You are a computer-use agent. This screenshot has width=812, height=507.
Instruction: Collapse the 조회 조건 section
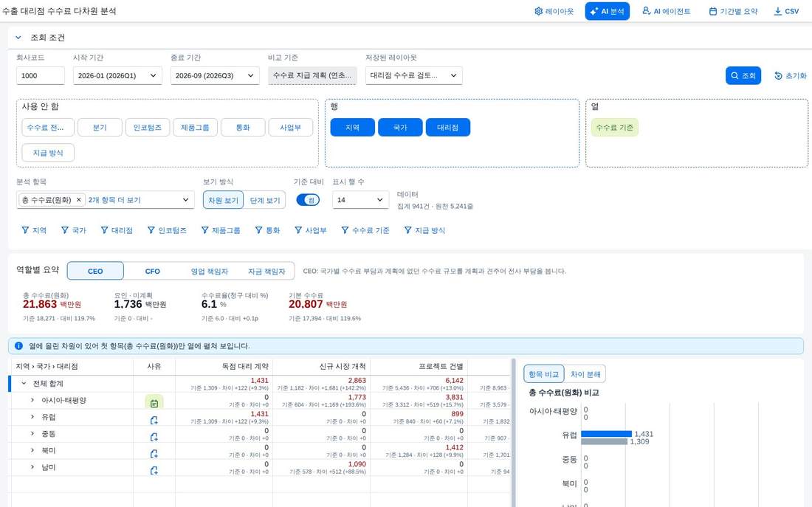tap(18, 38)
